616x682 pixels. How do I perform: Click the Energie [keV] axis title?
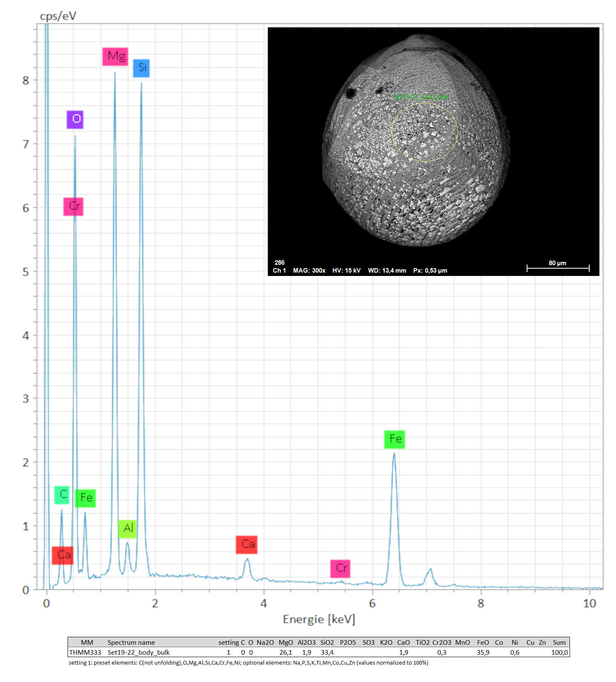[x=319, y=619]
